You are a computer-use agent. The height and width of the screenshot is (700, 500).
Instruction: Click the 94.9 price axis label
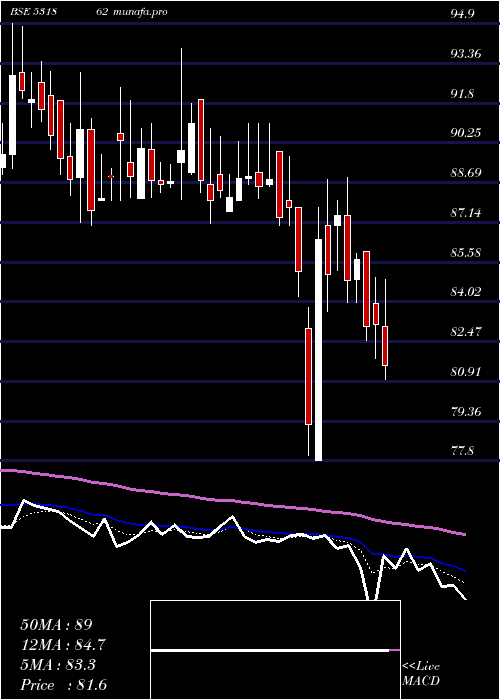462,14
